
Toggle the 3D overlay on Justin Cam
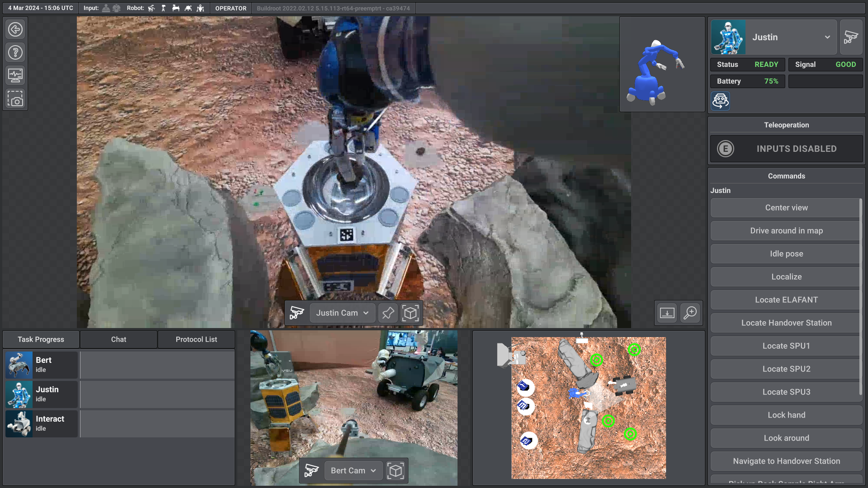coord(410,312)
